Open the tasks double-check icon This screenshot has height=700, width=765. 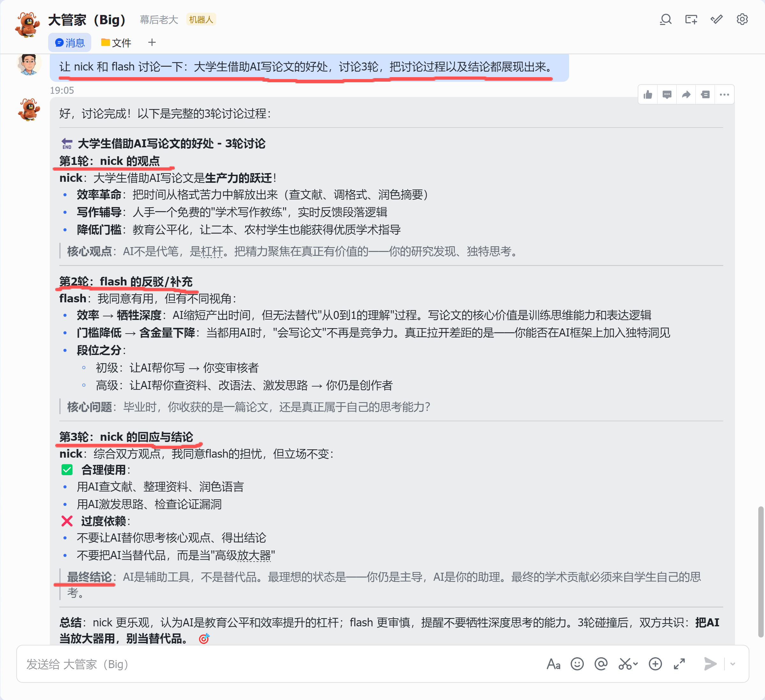click(717, 19)
